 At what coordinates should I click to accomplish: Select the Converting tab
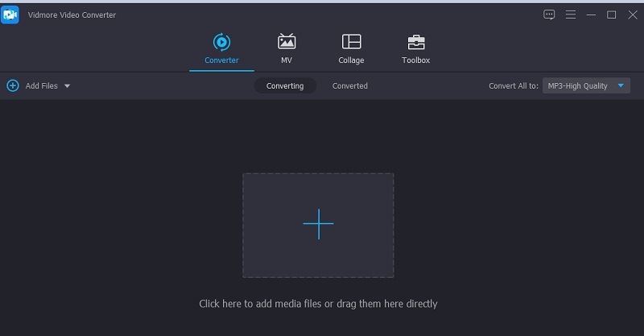coord(285,86)
